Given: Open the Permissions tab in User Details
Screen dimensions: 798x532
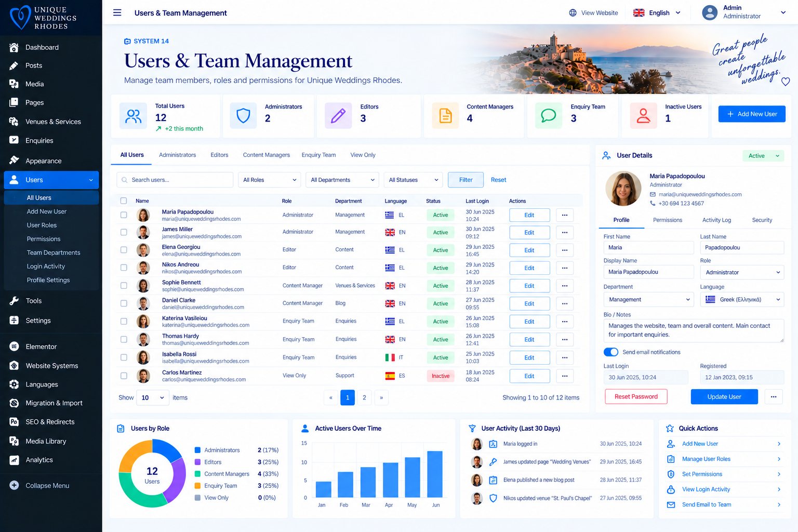Looking at the screenshot, I should pos(667,220).
